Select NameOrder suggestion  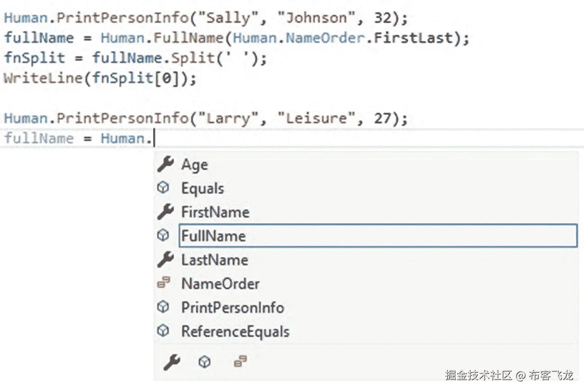click(220, 284)
